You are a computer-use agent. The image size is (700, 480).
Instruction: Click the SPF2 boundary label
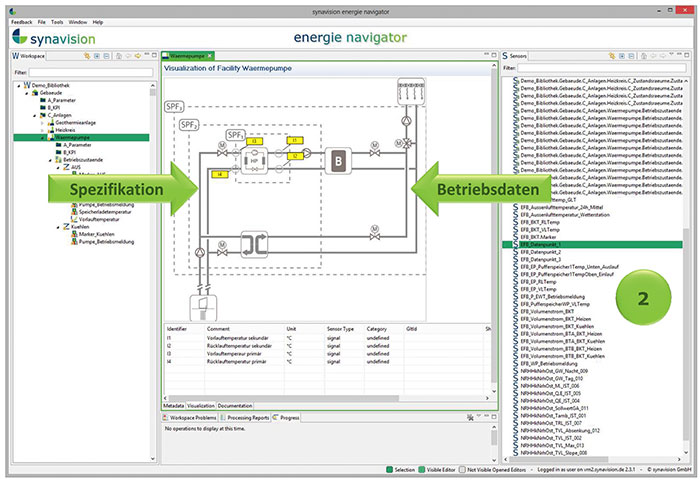tap(189, 125)
